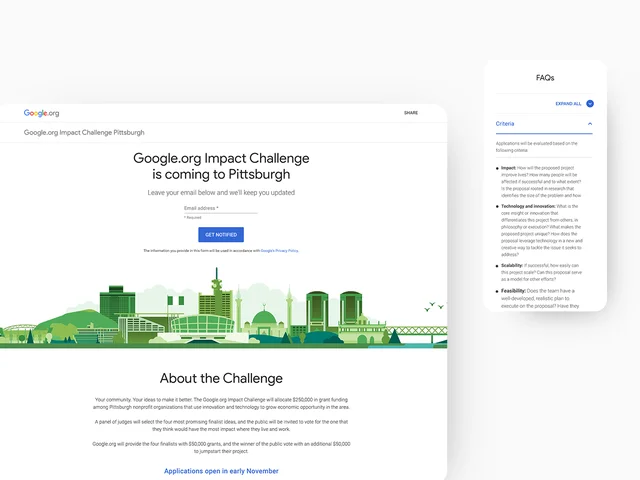640x480 pixels.
Task: Click the green domed building in skyline
Action: coord(264,318)
